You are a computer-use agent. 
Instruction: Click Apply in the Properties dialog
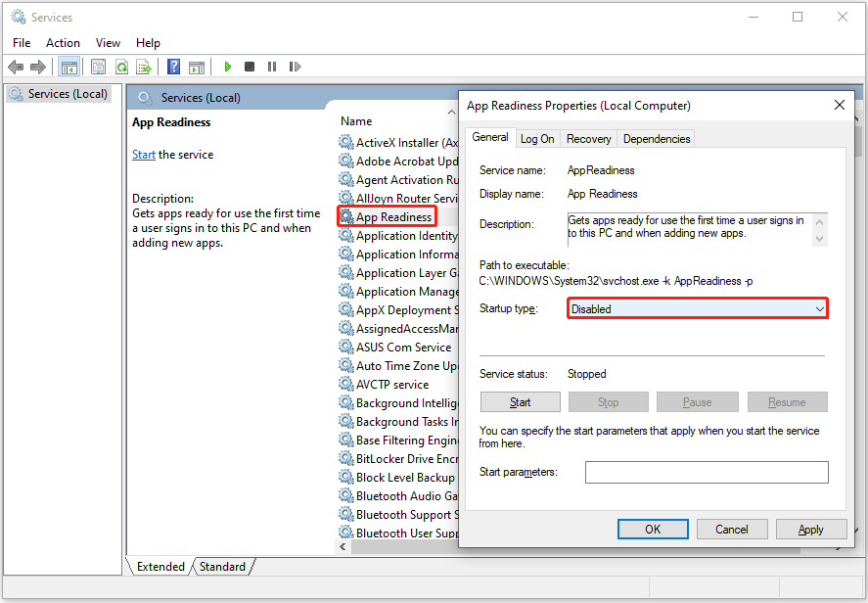811,529
